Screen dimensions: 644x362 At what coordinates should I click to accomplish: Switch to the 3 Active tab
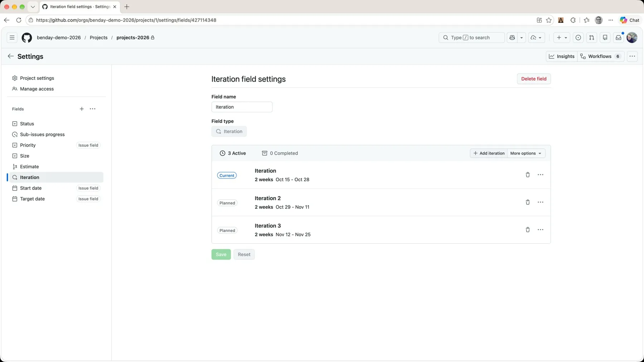[233, 153]
